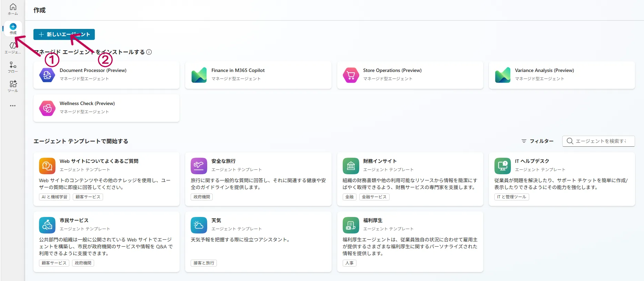Click 旅行に関する一般的な質問 description text
This screenshot has height=281, width=644.
coord(258,184)
